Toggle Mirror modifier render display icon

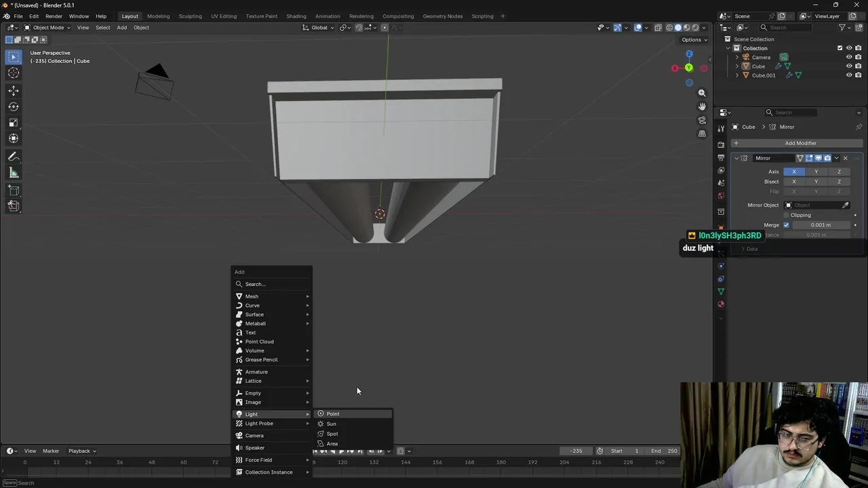click(x=827, y=158)
